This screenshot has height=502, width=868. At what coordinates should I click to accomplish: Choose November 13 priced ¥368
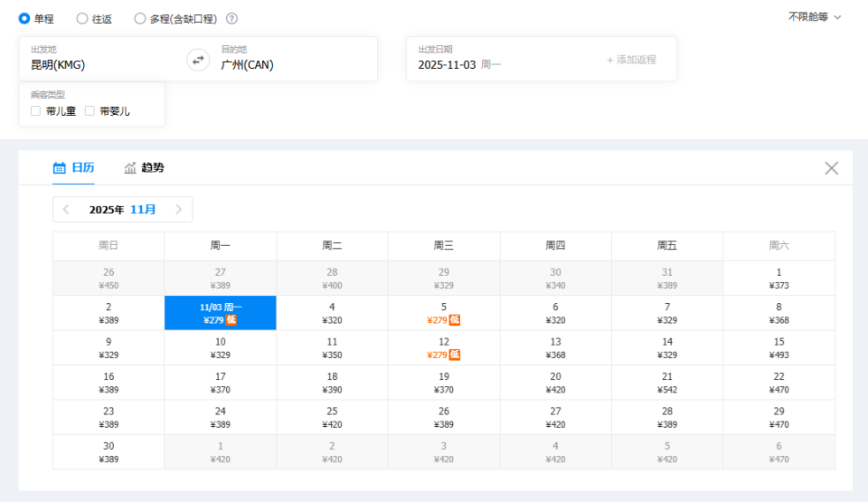(556, 348)
